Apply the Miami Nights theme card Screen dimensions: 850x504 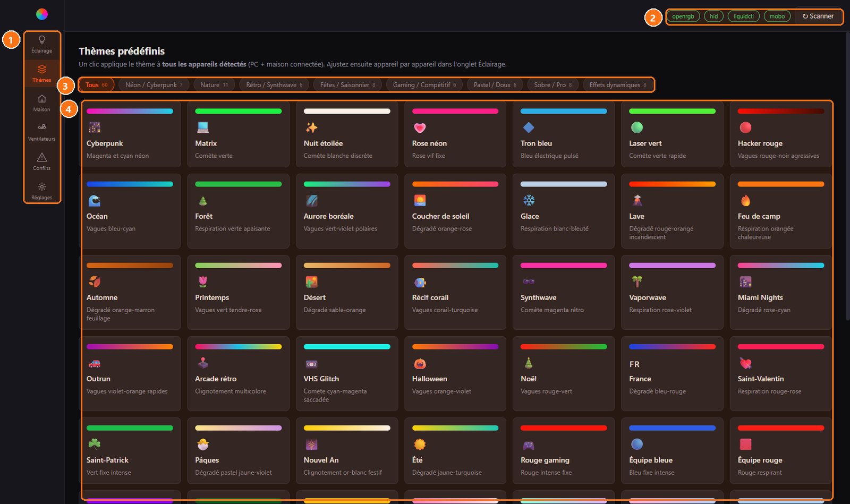(x=780, y=292)
